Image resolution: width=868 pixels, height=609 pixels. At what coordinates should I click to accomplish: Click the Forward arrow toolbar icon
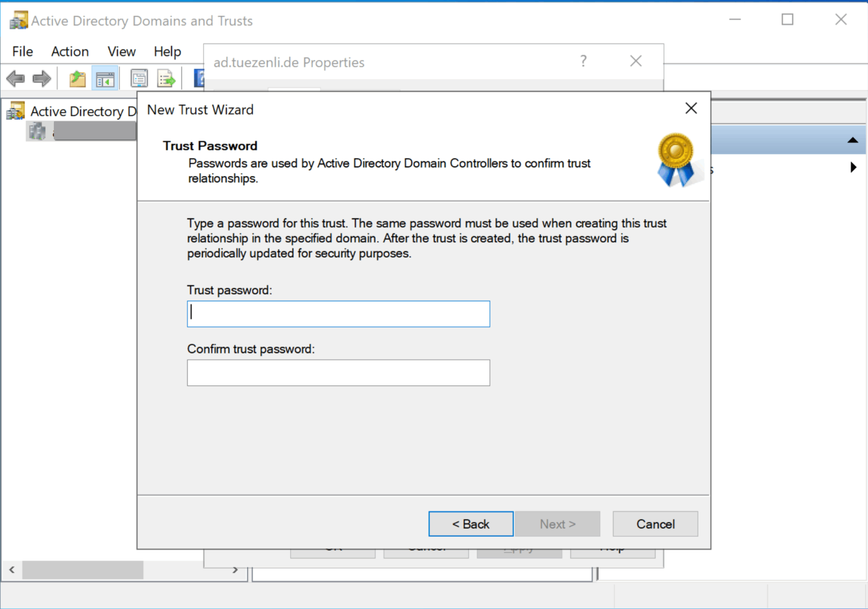(42, 79)
